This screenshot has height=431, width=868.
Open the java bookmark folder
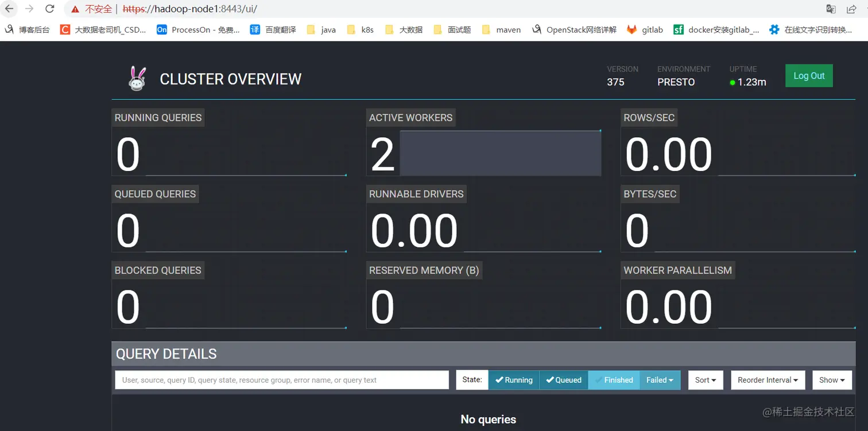tap(321, 29)
